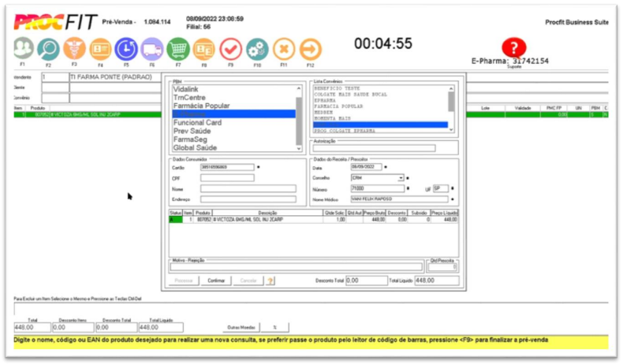Click the Outras Moedas button
Screen dimensions: 623x364
click(241, 328)
